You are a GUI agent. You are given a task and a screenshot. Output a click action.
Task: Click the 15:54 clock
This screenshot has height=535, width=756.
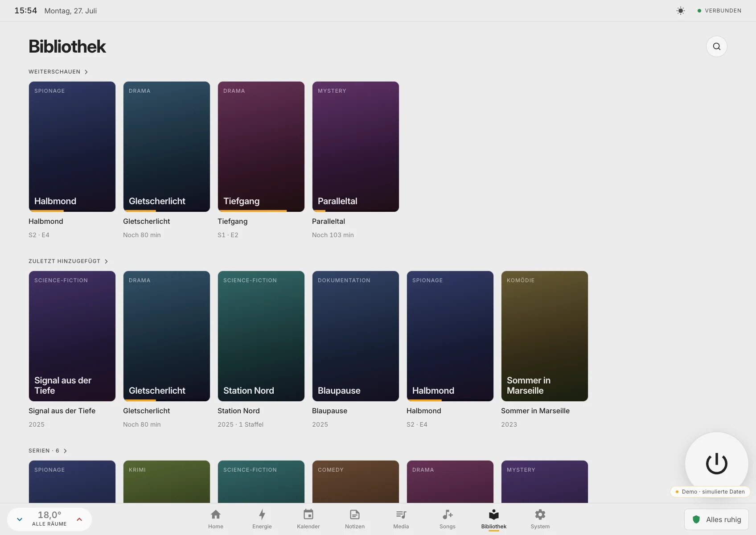(x=25, y=11)
